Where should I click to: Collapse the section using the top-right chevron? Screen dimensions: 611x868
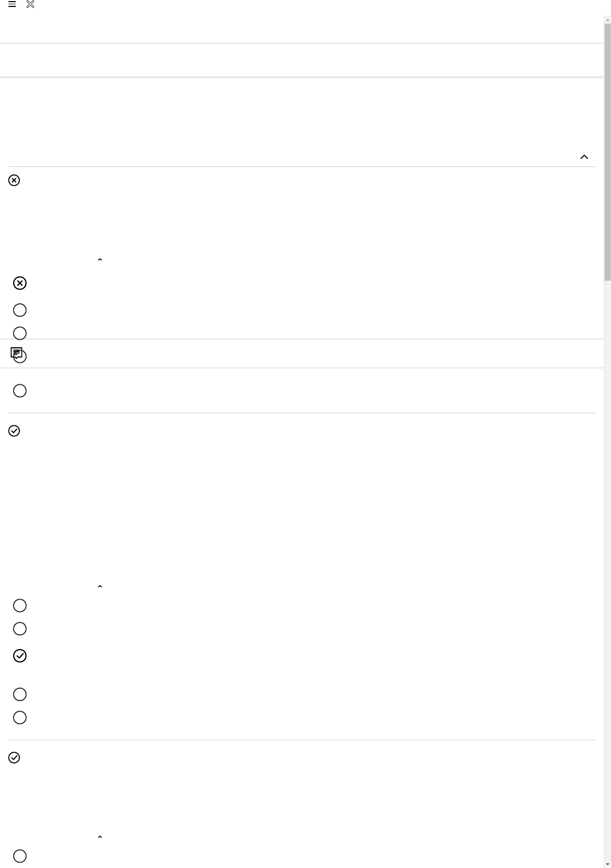[584, 157]
